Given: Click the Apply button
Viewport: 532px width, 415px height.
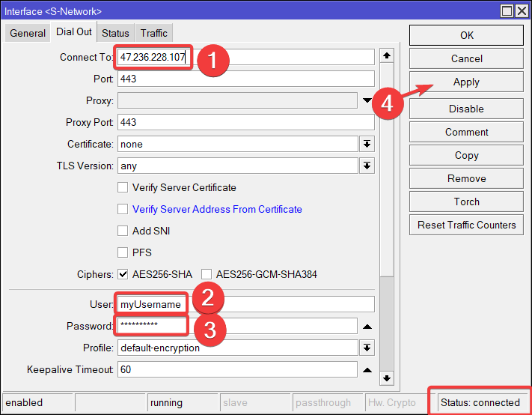Looking at the screenshot, I should coord(466,82).
